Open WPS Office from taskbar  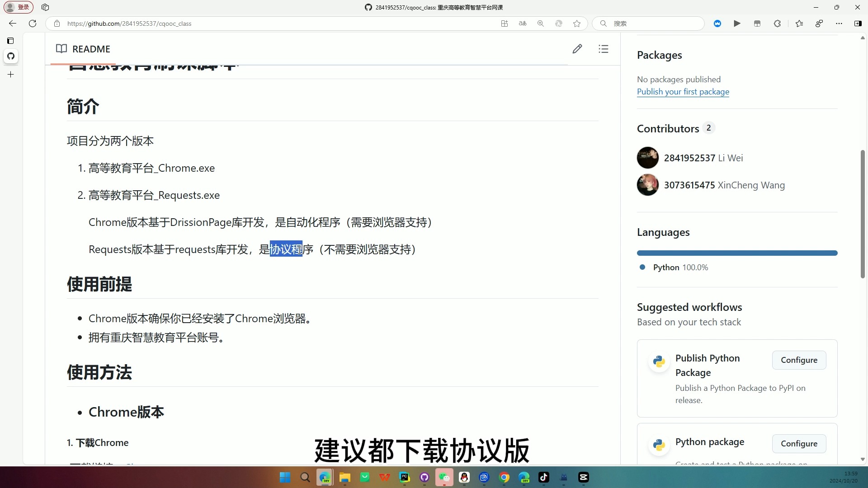coord(385,478)
